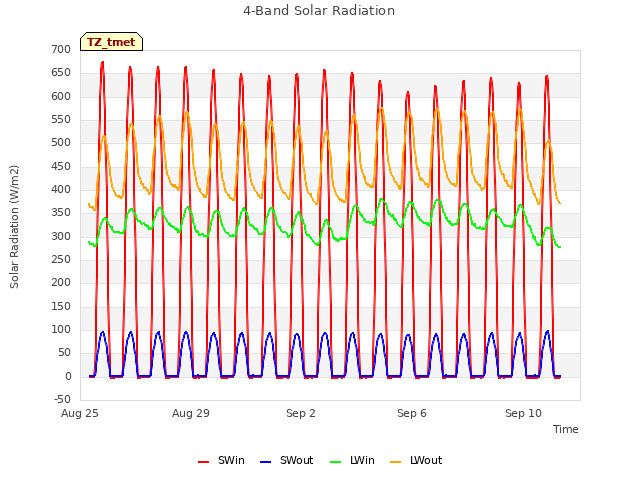The image size is (640, 480).
Task: Click the Time axis label
Action: (565, 429)
